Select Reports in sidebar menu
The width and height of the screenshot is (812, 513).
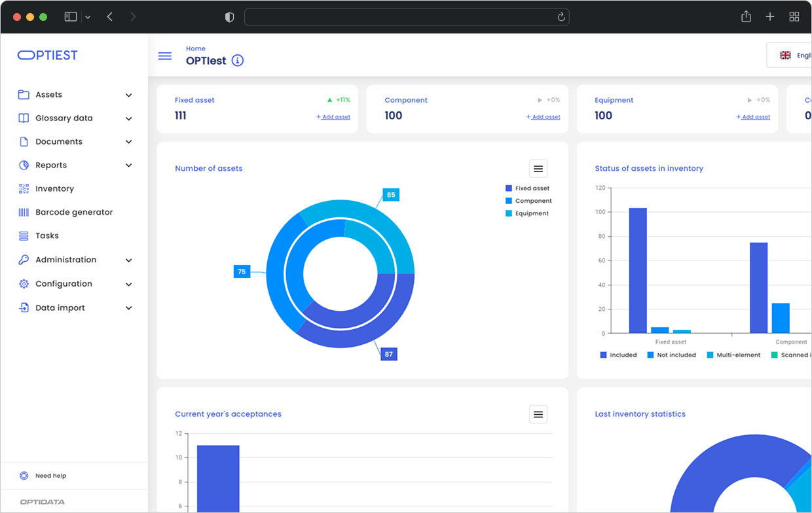coord(51,166)
